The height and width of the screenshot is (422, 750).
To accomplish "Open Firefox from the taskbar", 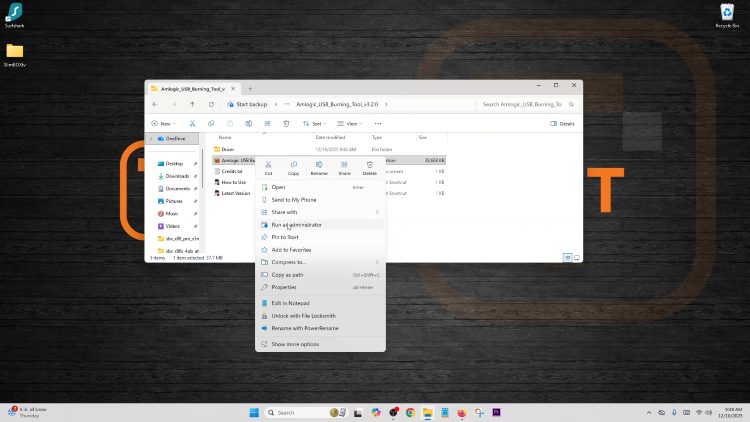I will 462,412.
